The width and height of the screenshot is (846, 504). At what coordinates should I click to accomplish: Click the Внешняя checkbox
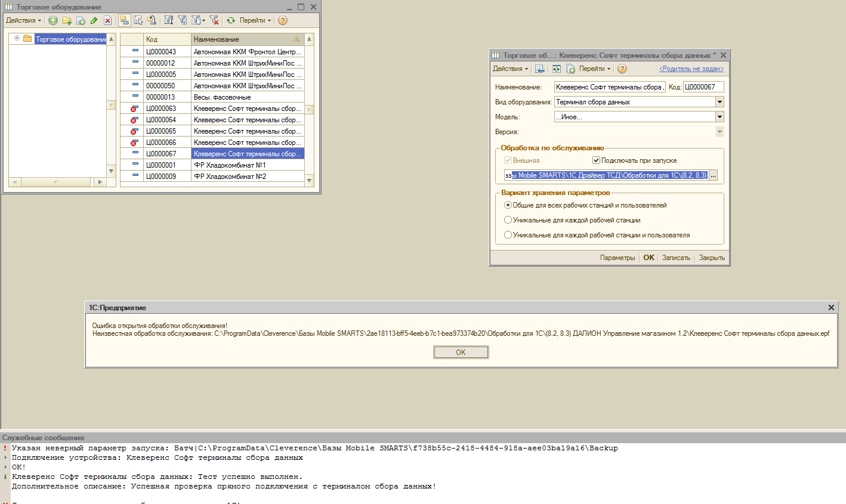click(x=508, y=160)
